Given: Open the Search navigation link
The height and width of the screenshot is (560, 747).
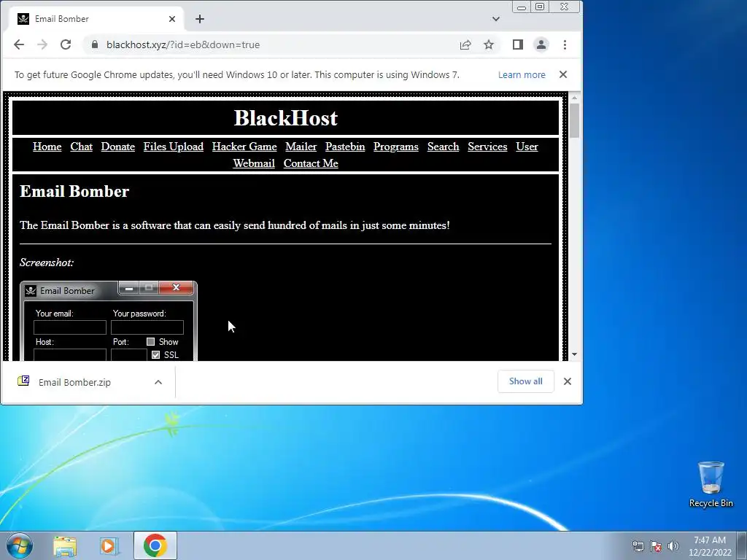Looking at the screenshot, I should (443, 147).
